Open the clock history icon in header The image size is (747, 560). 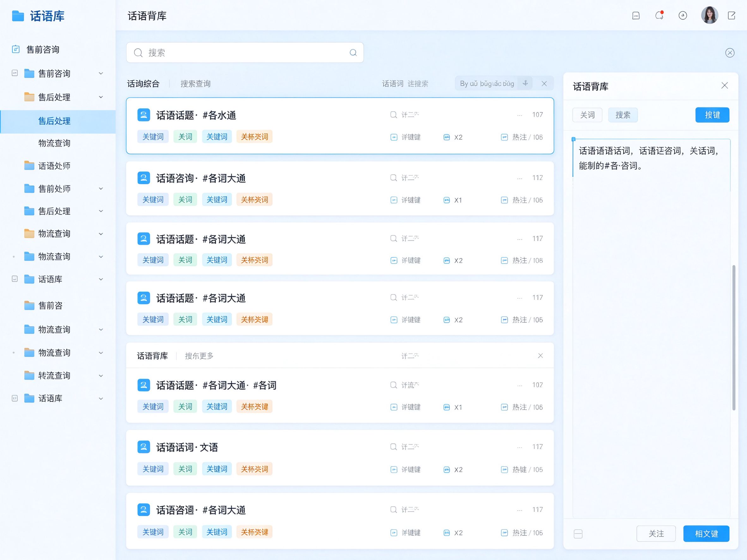tap(683, 15)
